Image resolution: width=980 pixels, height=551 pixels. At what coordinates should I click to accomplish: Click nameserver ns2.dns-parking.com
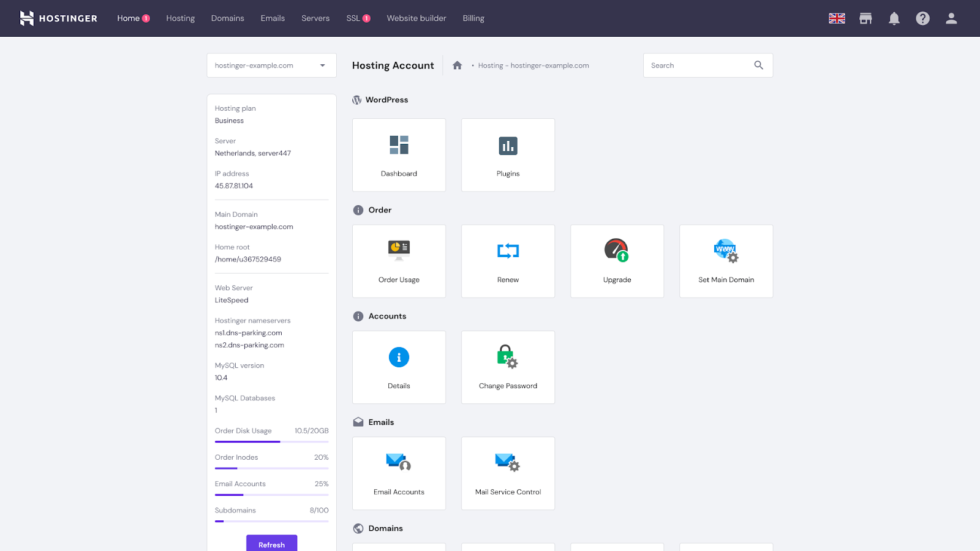coord(249,345)
